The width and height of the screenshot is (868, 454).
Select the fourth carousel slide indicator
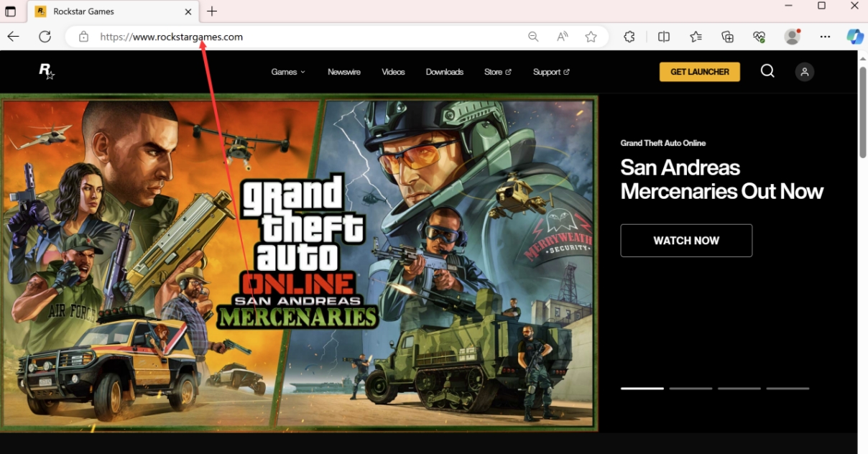(788, 389)
